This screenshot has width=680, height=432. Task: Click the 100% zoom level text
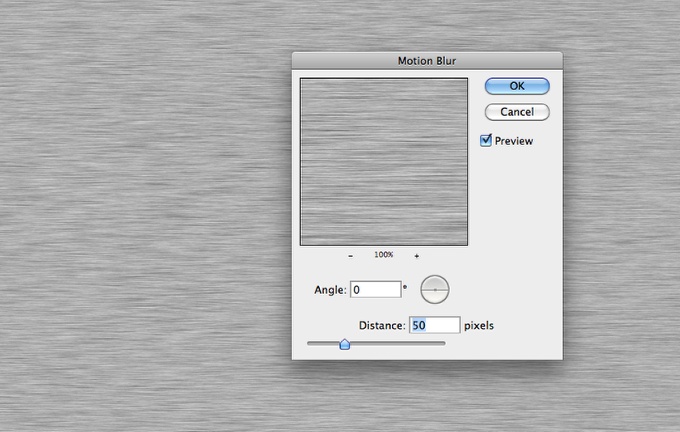(x=384, y=255)
